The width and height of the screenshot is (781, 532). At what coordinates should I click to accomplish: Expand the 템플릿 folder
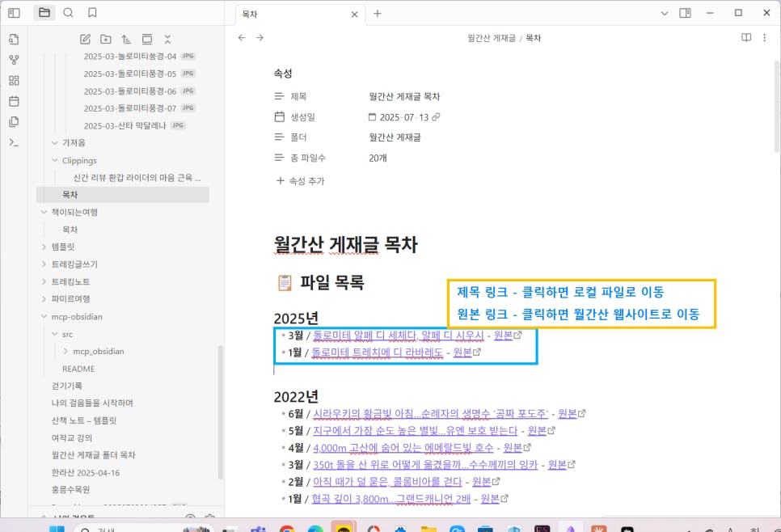[44, 247]
